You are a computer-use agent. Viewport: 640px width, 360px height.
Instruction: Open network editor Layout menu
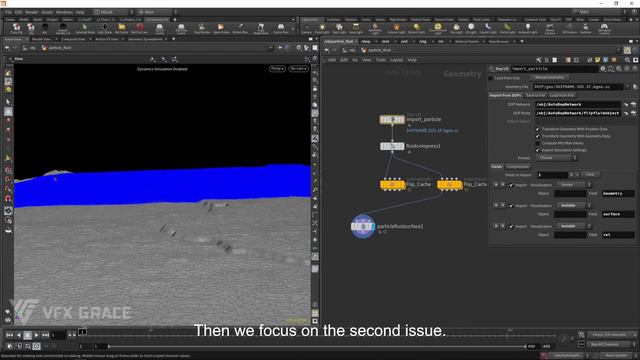coord(396,60)
